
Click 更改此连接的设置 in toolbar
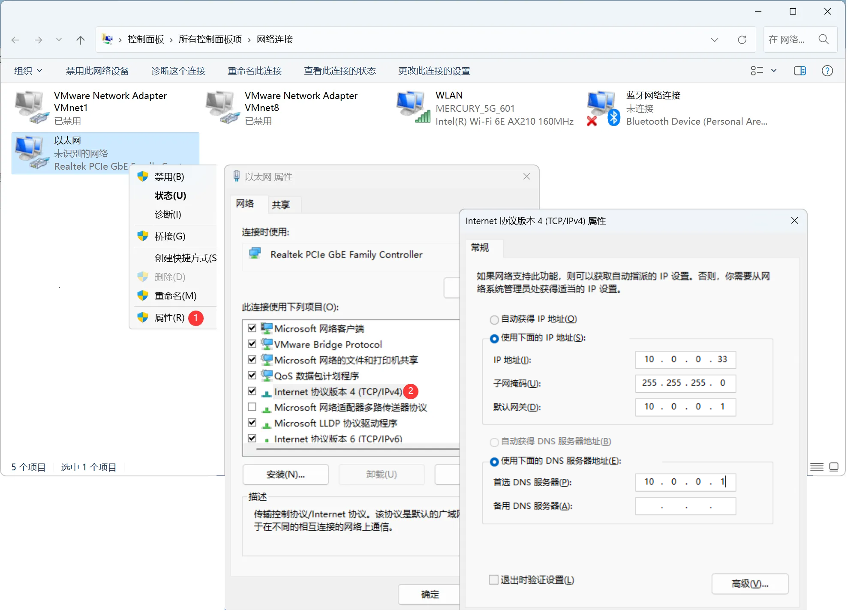[434, 71]
